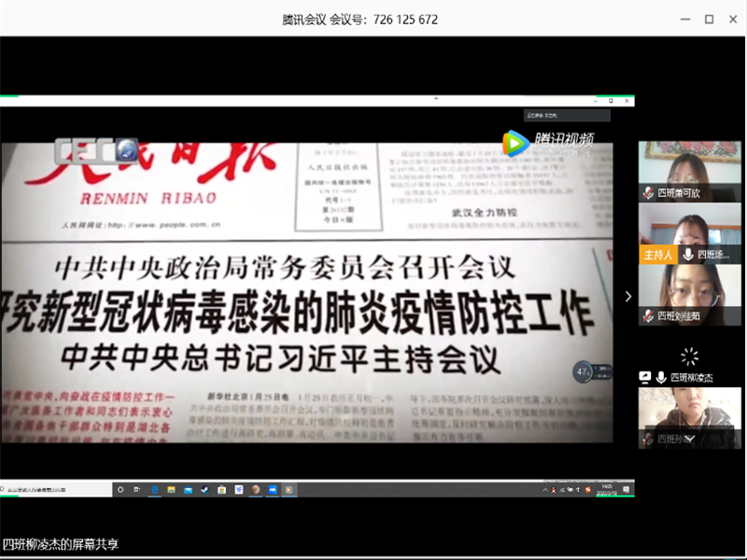
Task: Open Task View in the shared taskbar
Action: click(137, 489)
